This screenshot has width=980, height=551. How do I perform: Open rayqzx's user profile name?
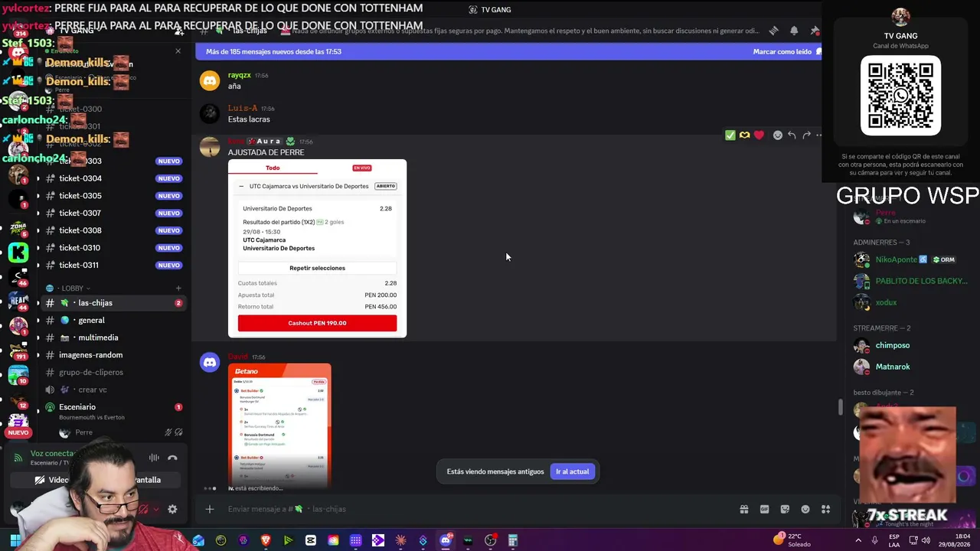point(240,75)
